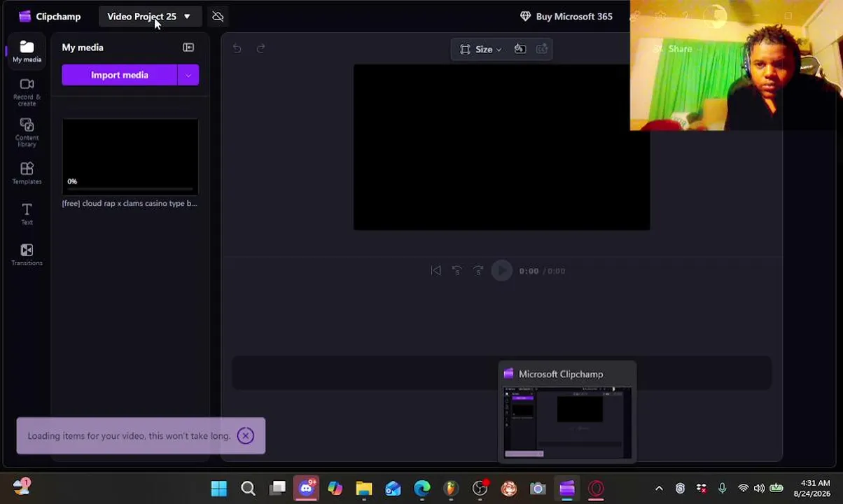Click the '[free] cloud rap x clams casino' filename
Screen dimensions: 843x504
tap(130, 203)
